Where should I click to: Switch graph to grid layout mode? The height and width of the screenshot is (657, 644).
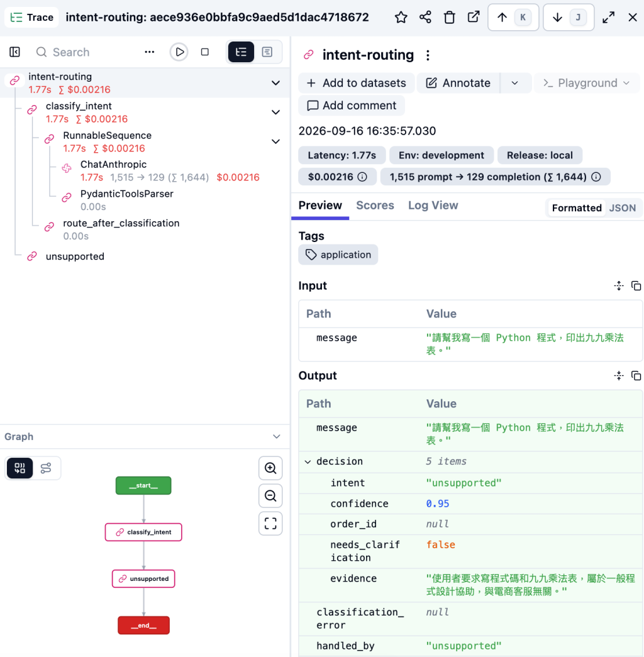pyautogui.click(x=19, y=468)
